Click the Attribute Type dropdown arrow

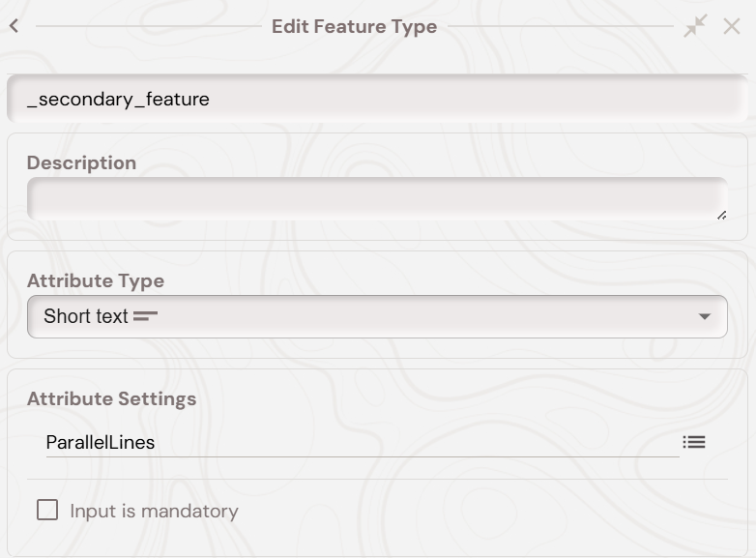pyautogui.click(x=704, y=316)
